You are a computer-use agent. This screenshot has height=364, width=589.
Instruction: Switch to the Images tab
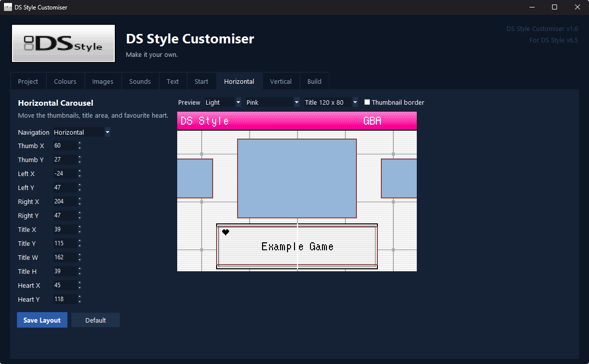(x=102, y=81)
